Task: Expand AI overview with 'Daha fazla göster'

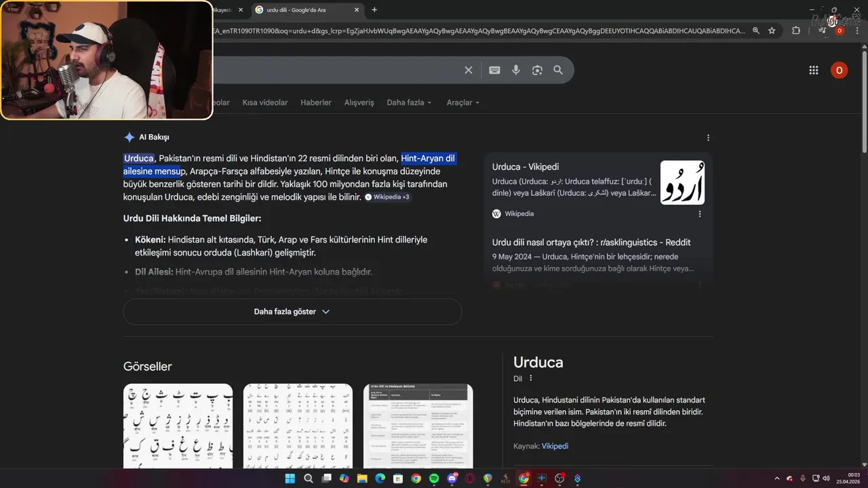Action: click(x=292, y=312)
